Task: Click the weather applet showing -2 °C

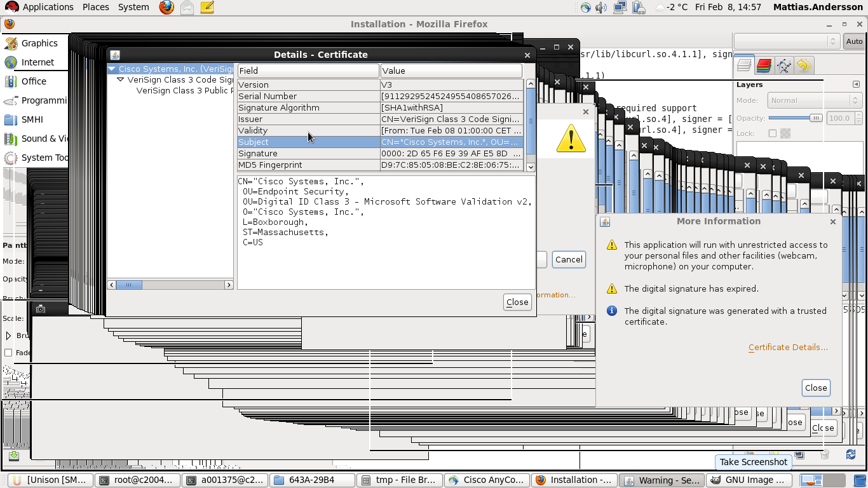Action: coord(672,8)
